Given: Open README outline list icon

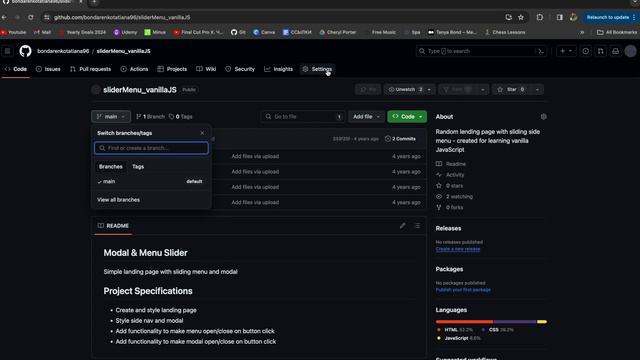Looking at the screenshot, I should click(417, 226).
